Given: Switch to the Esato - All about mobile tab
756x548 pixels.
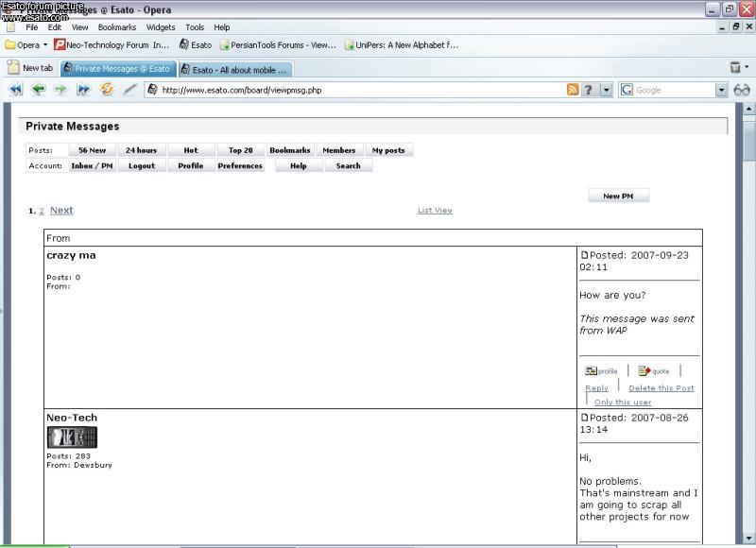Looking at the screenshot, I should click(235, 70).
